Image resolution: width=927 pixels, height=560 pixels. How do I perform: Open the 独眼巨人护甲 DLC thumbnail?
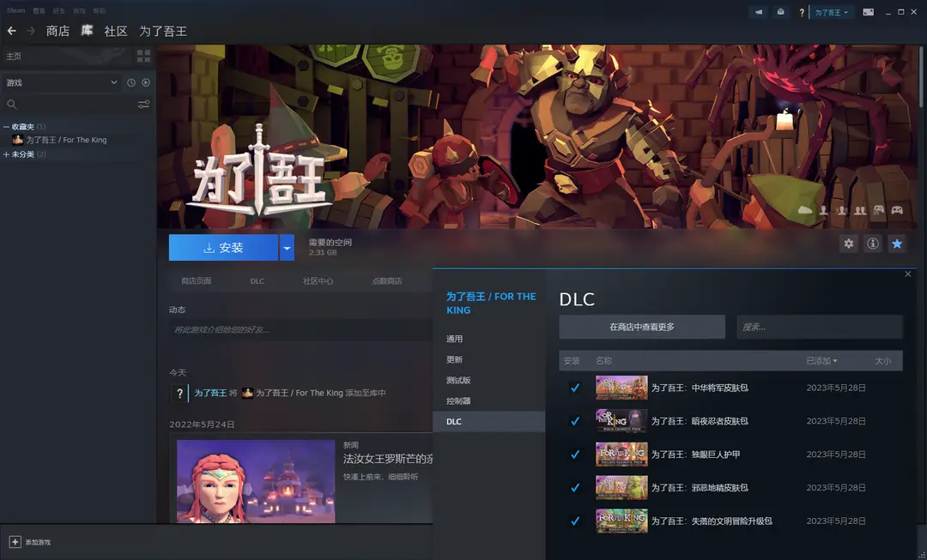621,455
